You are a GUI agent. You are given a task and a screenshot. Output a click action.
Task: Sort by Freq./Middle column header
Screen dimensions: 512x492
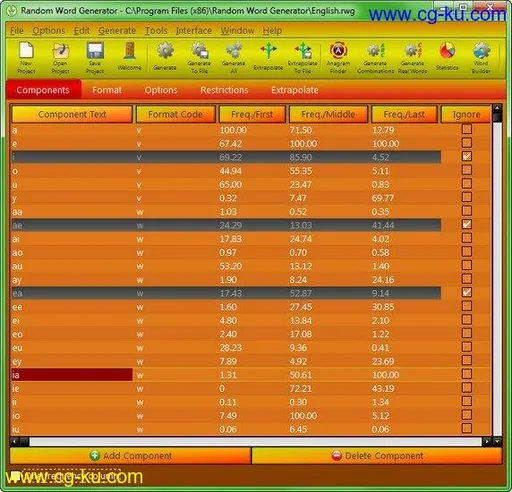[x=328, y=114]
